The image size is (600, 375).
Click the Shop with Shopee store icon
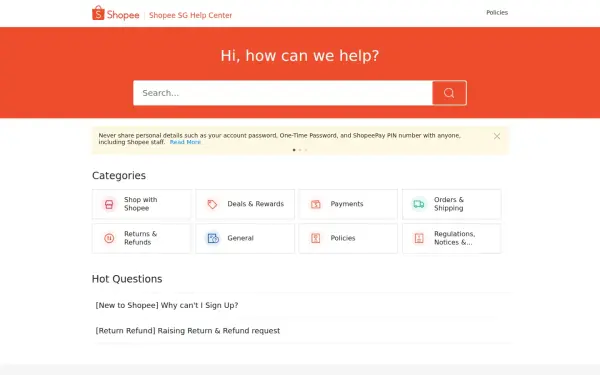pyautogui.click(x=109, y=204)
